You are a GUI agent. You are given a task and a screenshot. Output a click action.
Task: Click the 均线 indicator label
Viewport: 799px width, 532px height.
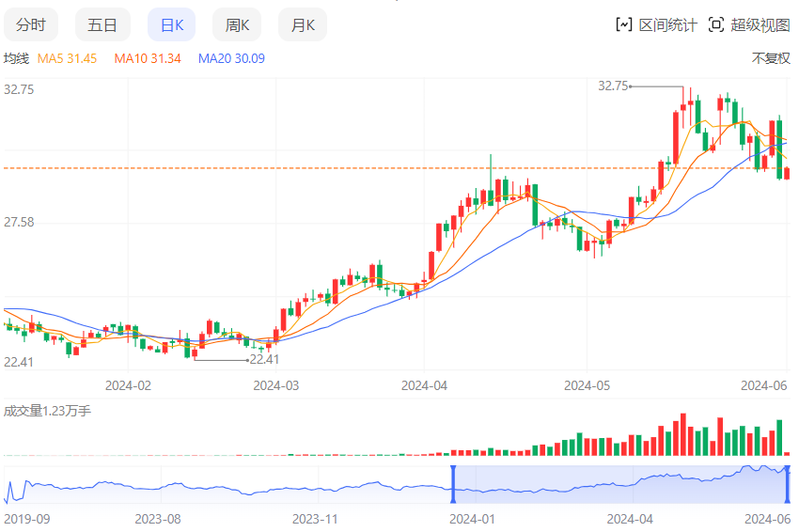[x=17, y=58]
